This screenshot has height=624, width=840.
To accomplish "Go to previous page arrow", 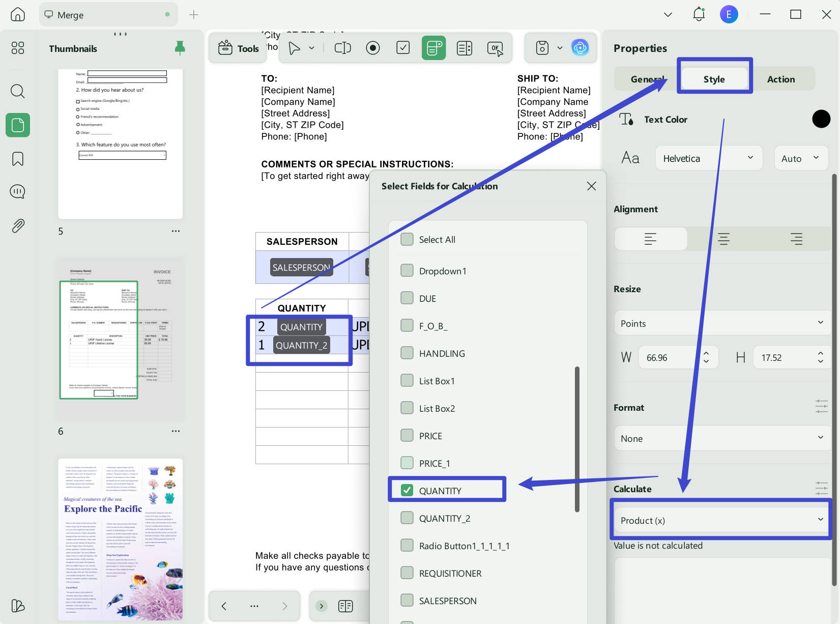I will [x=224, y=606].
